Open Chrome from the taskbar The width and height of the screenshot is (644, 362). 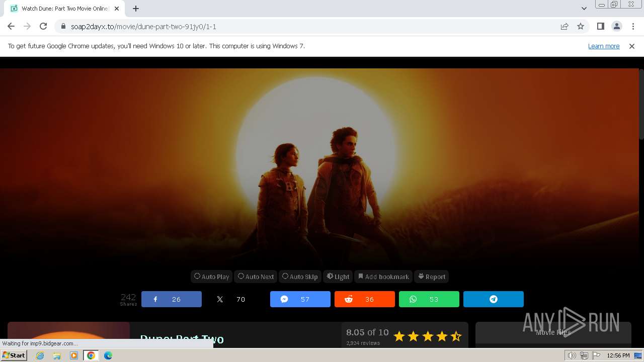(x=91, y=355)
